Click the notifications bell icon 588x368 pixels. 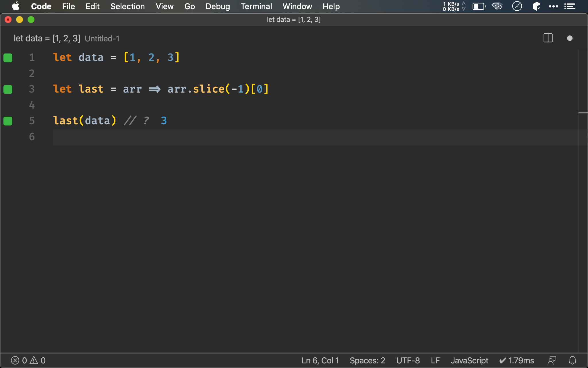(572, 361)
